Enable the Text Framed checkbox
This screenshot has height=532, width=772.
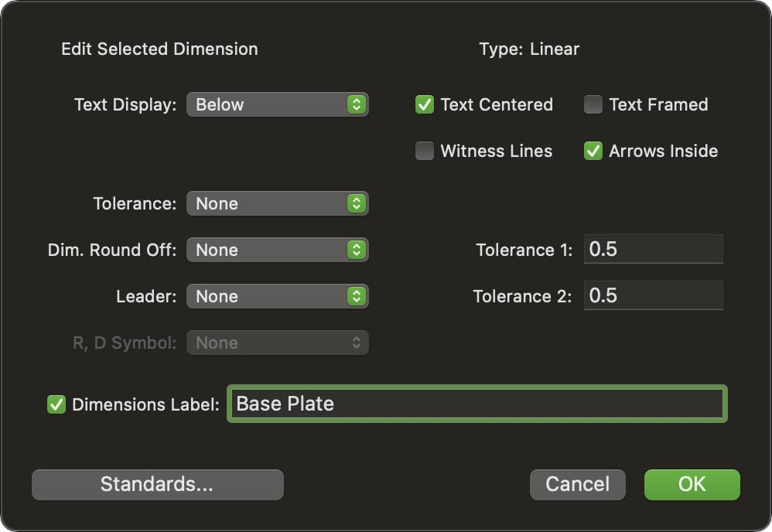tap(593, 104)
